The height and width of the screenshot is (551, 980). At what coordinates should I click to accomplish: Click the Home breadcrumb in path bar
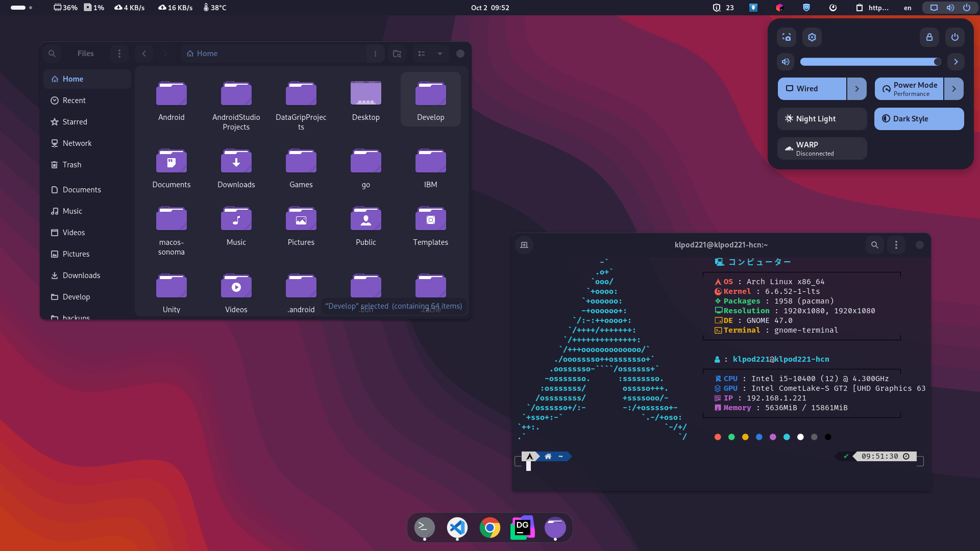point(202,54)
